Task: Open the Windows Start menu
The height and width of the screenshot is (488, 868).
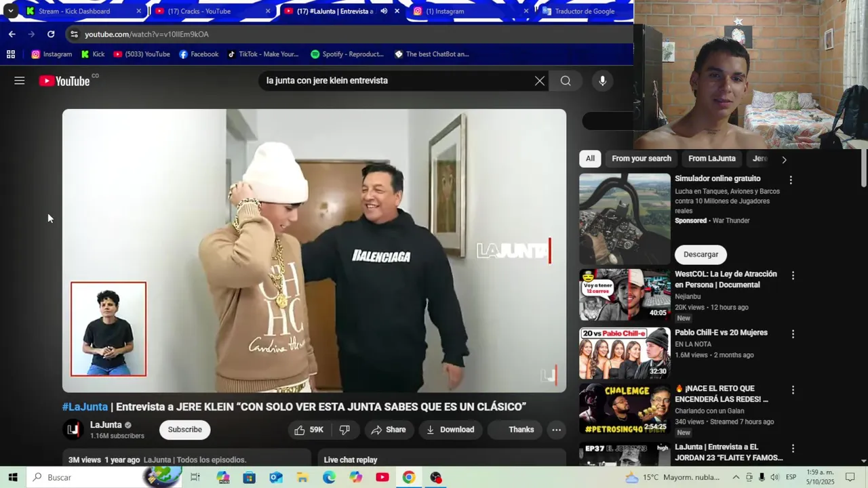Action: point(13,477)
